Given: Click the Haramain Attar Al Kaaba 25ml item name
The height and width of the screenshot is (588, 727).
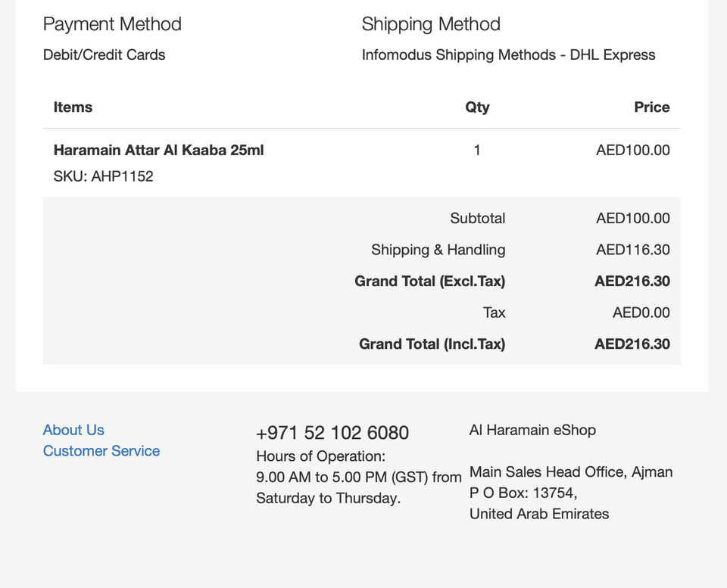Looking at the screenshot, I should point(158,150).
